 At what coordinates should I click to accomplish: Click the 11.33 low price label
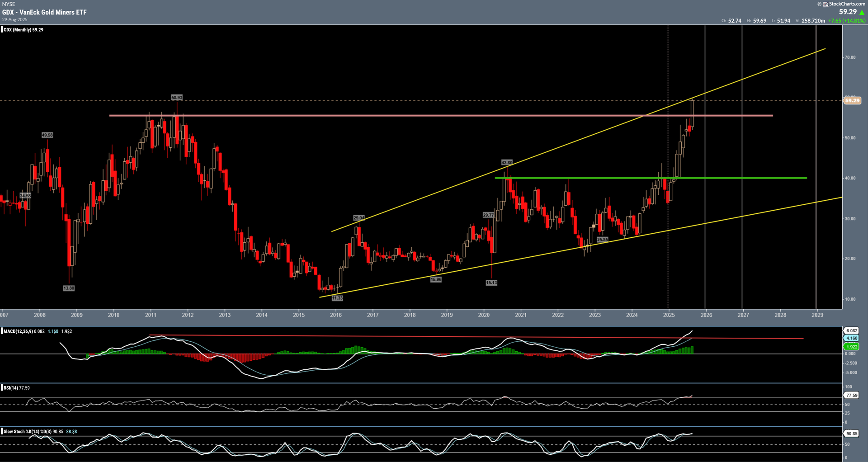337,298
